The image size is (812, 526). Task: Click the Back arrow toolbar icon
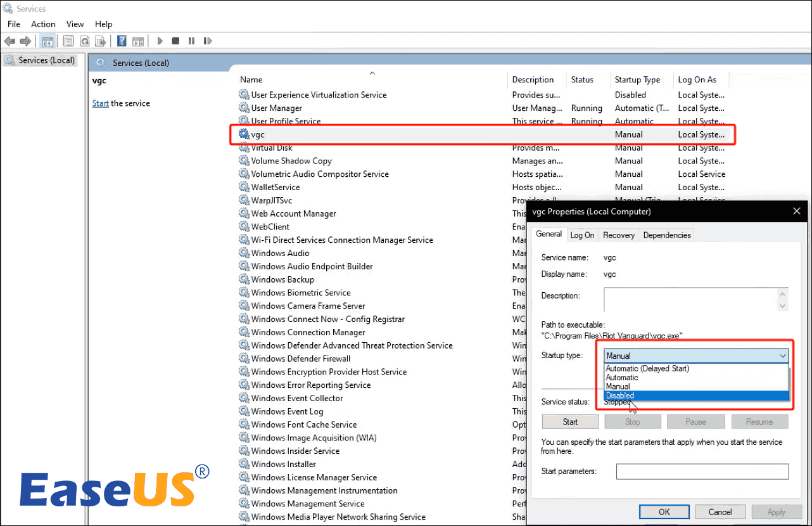pos(10,41)
